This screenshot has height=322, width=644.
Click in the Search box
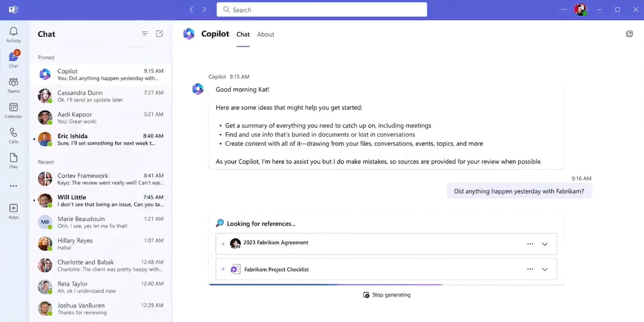click(322, 9)
